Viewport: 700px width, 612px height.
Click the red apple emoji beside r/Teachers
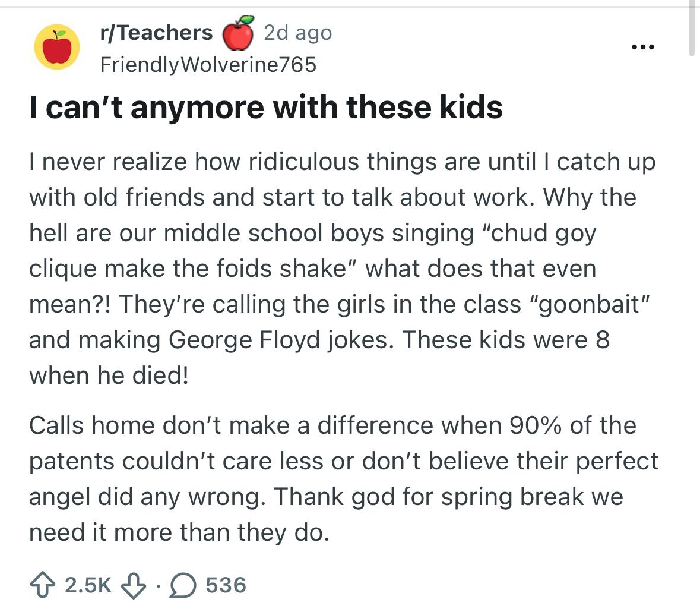point(238,33)
